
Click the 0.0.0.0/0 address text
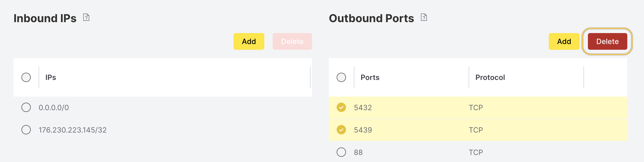point(54,108)
